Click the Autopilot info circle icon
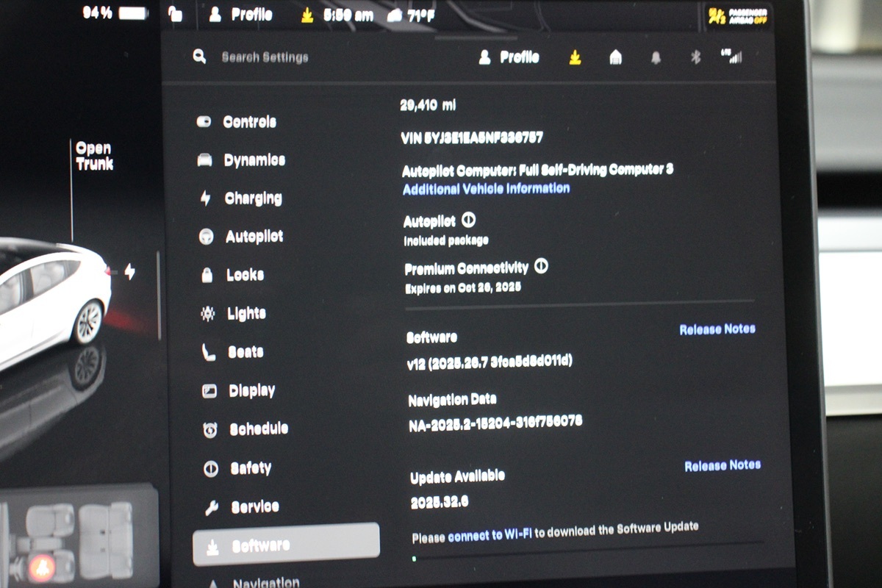Viewport: 882px width, 588px height. click(x=469, y=220)
